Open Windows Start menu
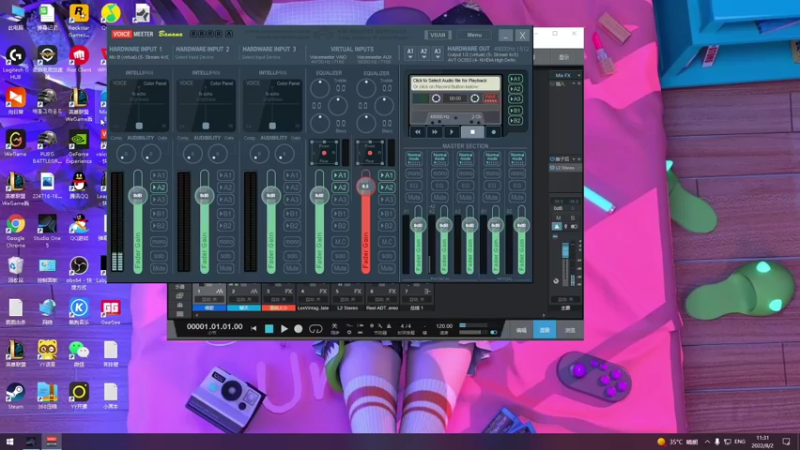The image size is (800, 450). click(x=10, y=441)
